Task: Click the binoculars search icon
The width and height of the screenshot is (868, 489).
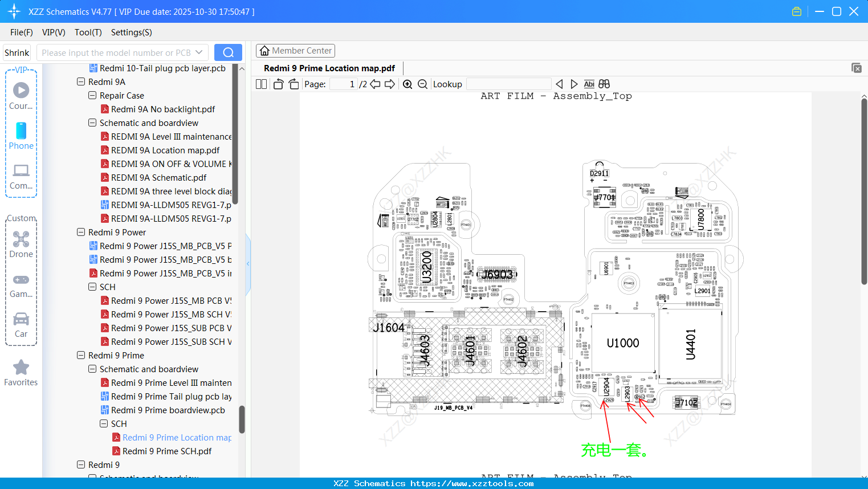Action: click(x=604, y=84)
